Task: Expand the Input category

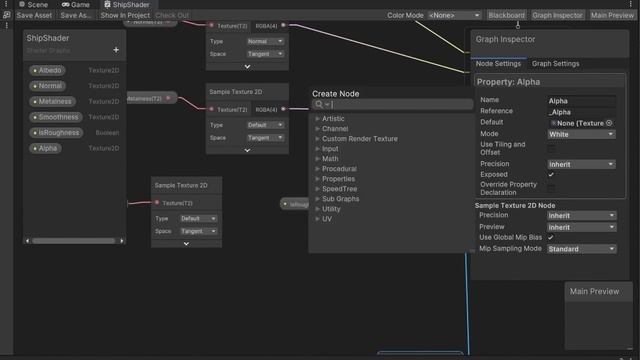Action: pyautogui.click(x=317, y=149)
